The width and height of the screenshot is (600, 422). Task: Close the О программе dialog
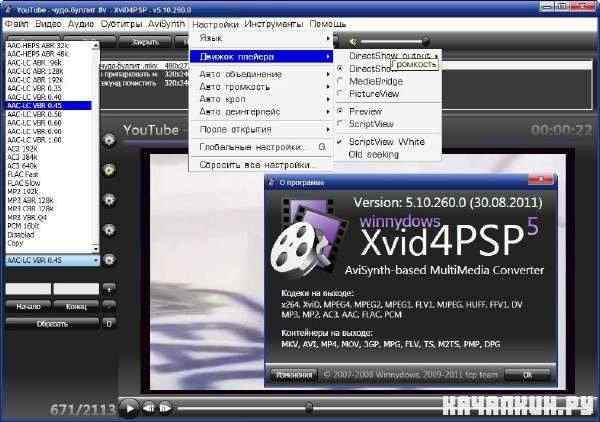[540, 179]
